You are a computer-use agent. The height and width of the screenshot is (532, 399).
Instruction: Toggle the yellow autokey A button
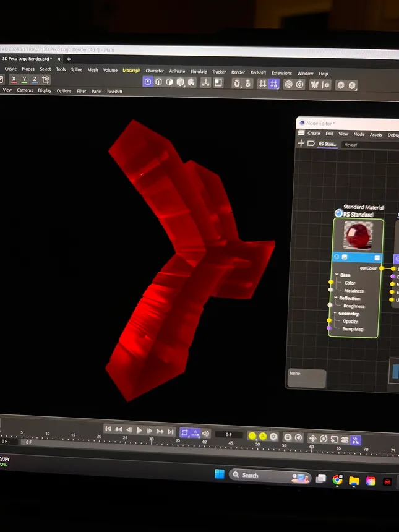[263, 436]
